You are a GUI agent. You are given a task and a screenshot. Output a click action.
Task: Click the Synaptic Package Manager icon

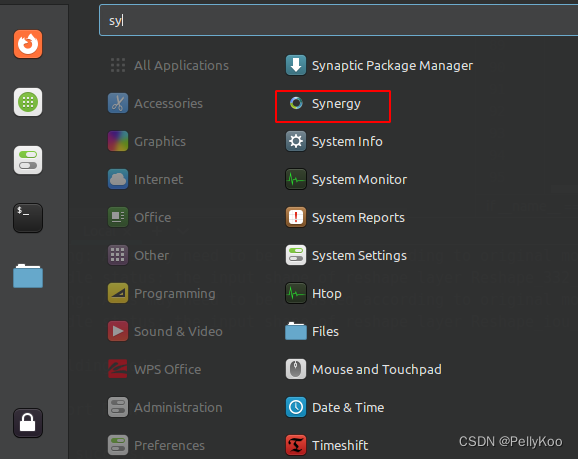click(296, 65)
